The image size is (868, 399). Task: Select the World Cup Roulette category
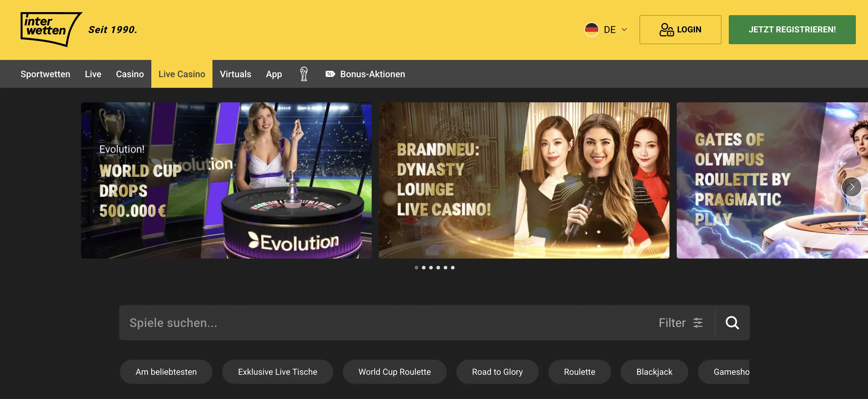coord(395,372)
